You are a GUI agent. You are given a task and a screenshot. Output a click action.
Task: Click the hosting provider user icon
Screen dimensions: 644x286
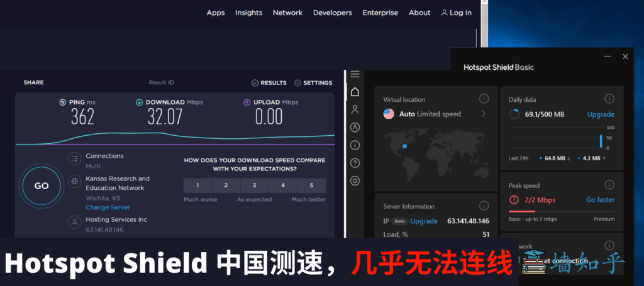pyautogui.click(x=74, y=223)
